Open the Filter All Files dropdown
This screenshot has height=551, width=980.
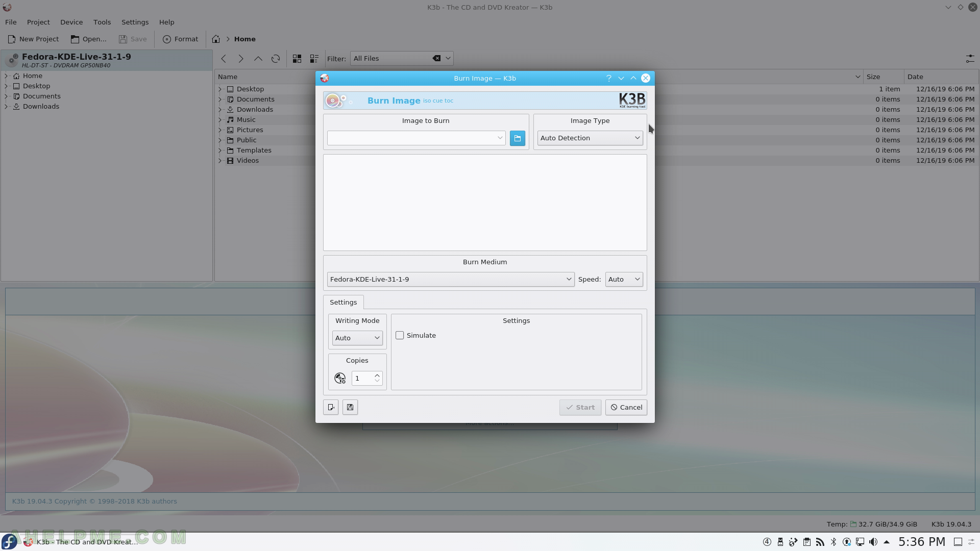coord(448,58)
